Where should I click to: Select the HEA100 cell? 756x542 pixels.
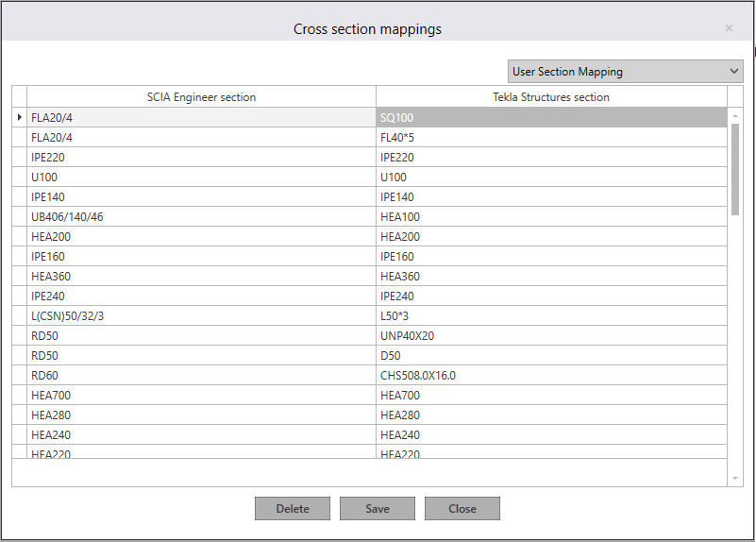click(551, 216)
